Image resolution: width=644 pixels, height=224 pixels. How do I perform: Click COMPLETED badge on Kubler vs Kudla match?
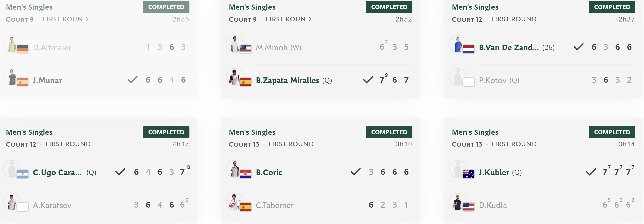tap(612, 132)
